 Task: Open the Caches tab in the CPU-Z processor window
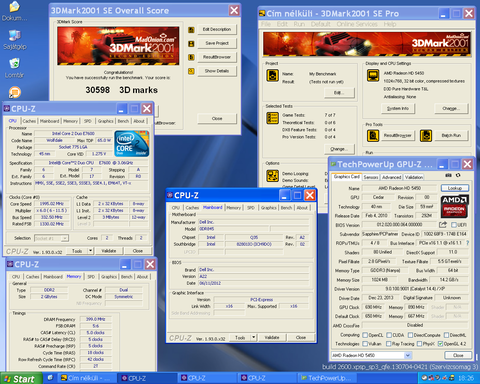(x=29, y=121)
